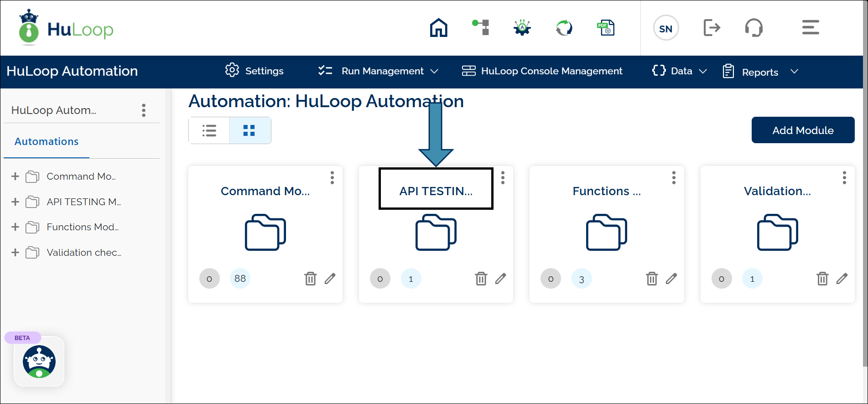Viewport: 868px width, 404px height.
Task: Switch to list view
Action: coord(209,131)
